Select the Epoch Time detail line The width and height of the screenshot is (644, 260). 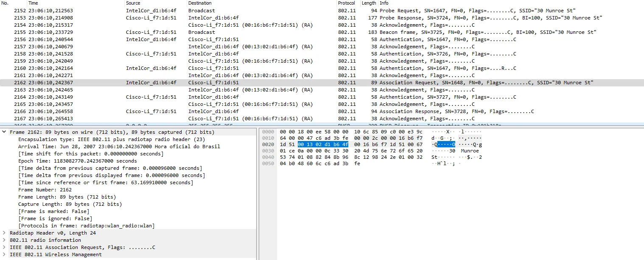[77, 161]
